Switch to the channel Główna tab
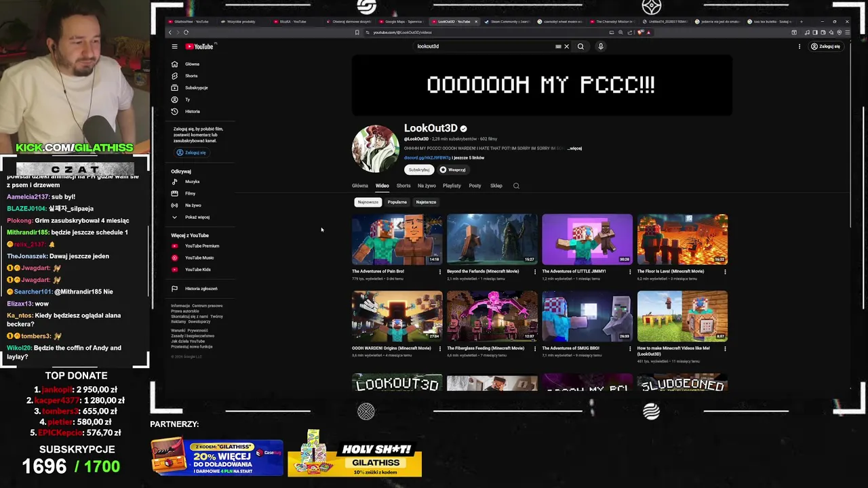868x488 pixels. coord(360,186)
